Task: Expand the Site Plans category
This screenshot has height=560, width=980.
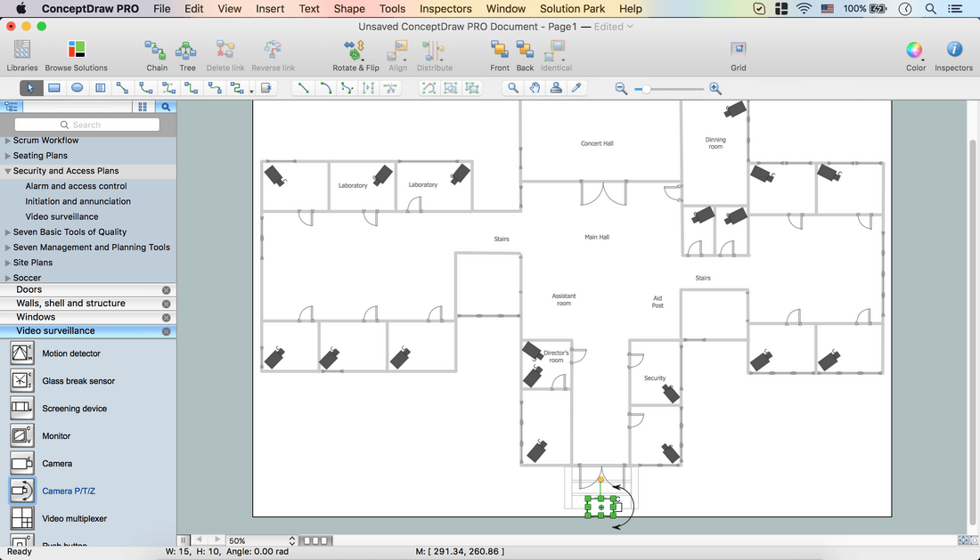Action: click(7, 263)
